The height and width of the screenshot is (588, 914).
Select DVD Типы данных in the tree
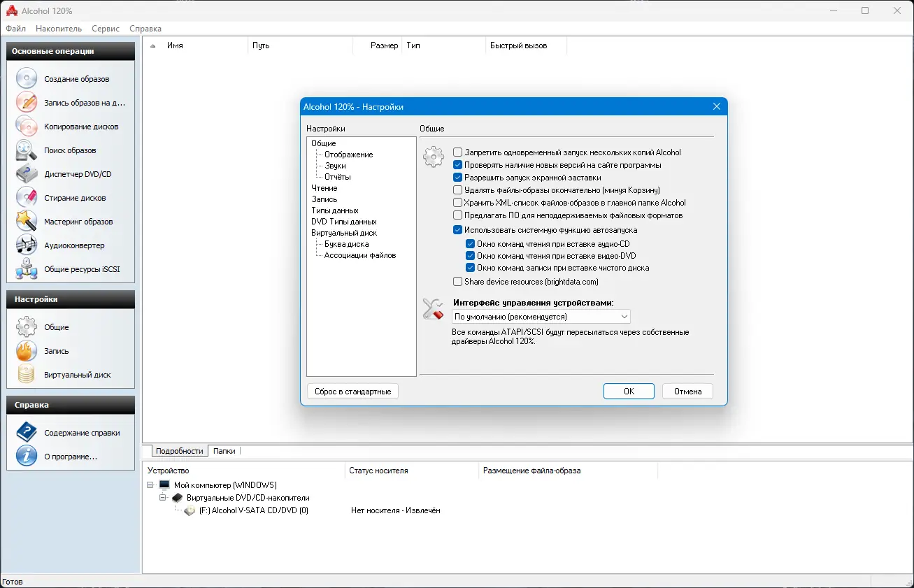(x=344, y=222)
